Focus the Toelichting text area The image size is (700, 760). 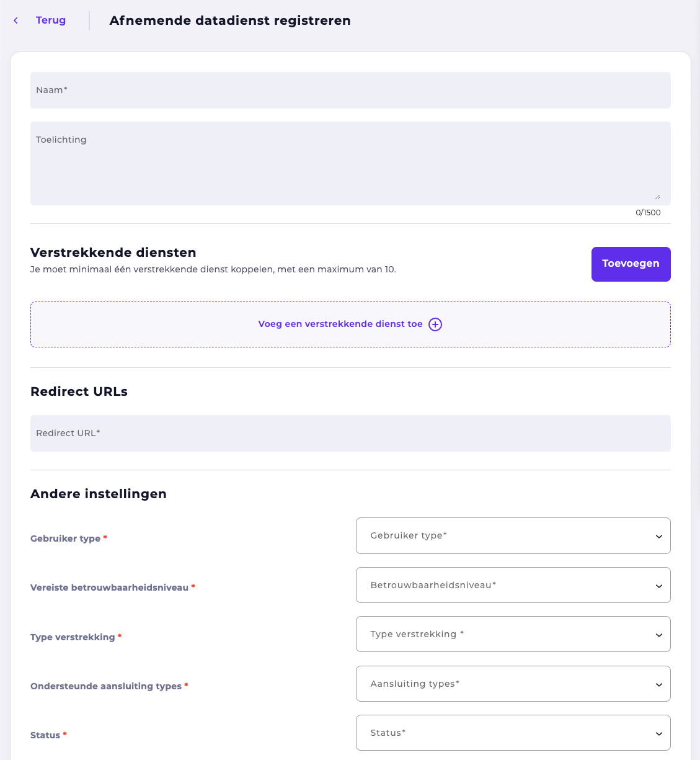click(x=350, y=163)
